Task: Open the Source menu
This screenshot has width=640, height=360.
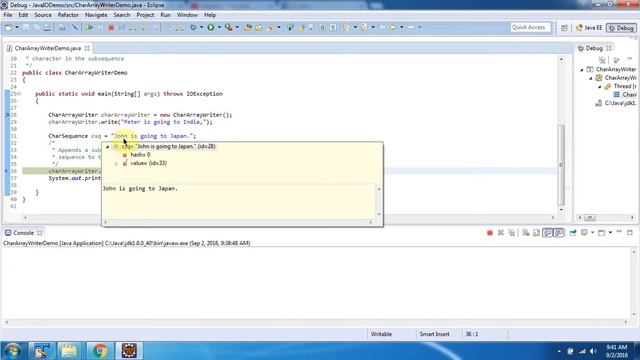Action: pyautogui.click(x=43, y=15)
